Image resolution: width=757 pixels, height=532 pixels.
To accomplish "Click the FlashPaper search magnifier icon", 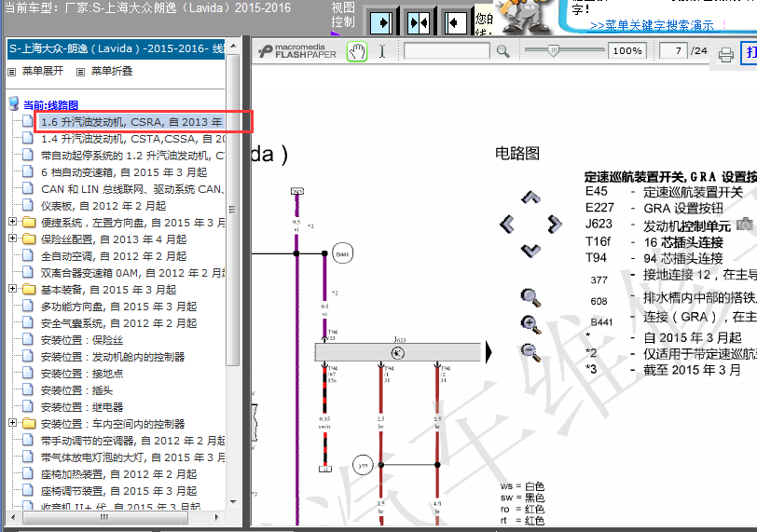I will pos(503,51).
